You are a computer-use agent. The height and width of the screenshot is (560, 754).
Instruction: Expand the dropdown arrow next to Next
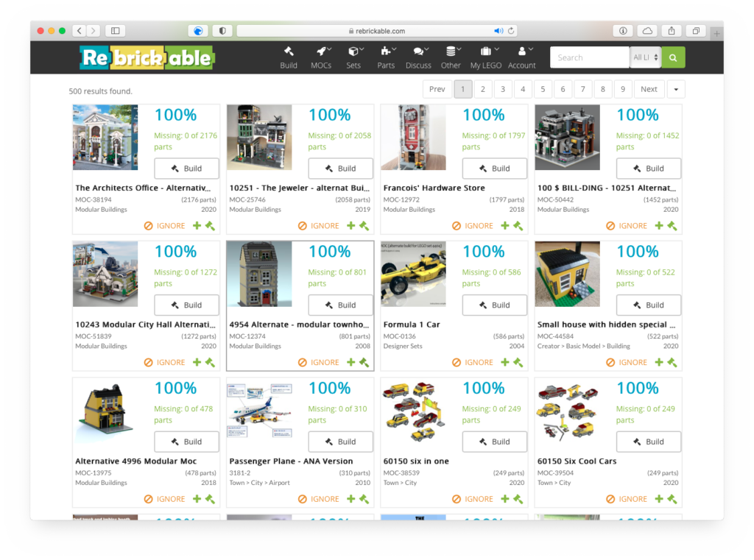[x=676, y=89]
